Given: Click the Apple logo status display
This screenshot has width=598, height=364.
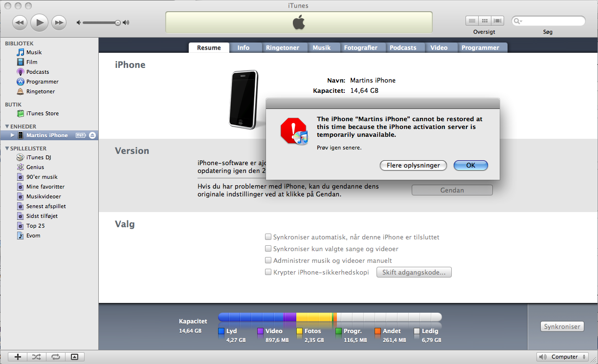Looking at the screenshot, I should pyautogui.click(x=299, y=22).
